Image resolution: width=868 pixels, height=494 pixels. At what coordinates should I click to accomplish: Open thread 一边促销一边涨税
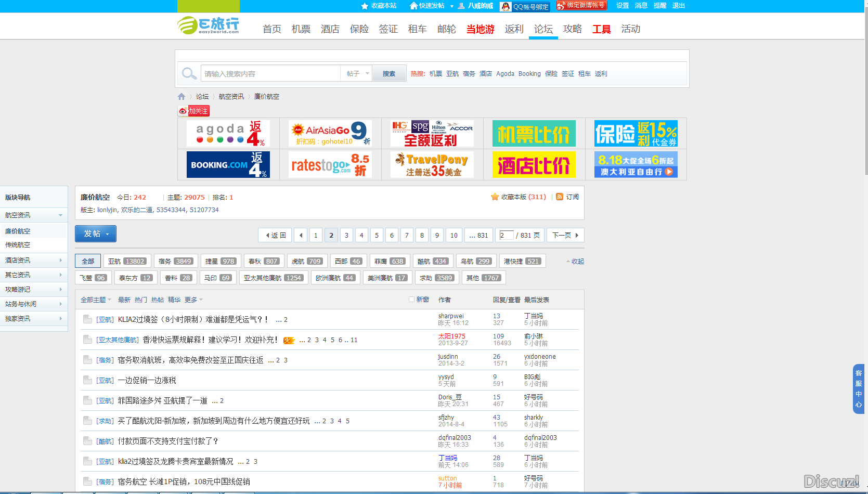click(147, 380)
